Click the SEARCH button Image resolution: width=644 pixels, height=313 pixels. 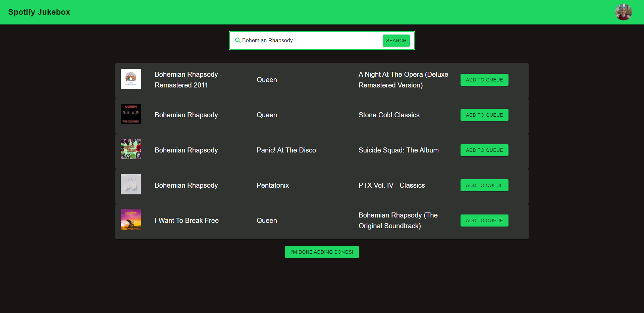(396, 40)
